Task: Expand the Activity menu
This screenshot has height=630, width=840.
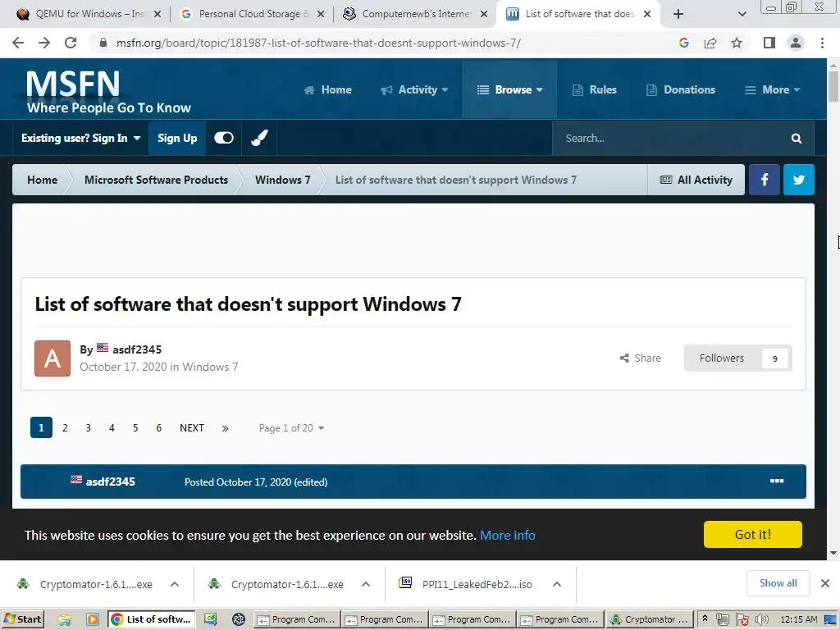Action: click(414, 89)
